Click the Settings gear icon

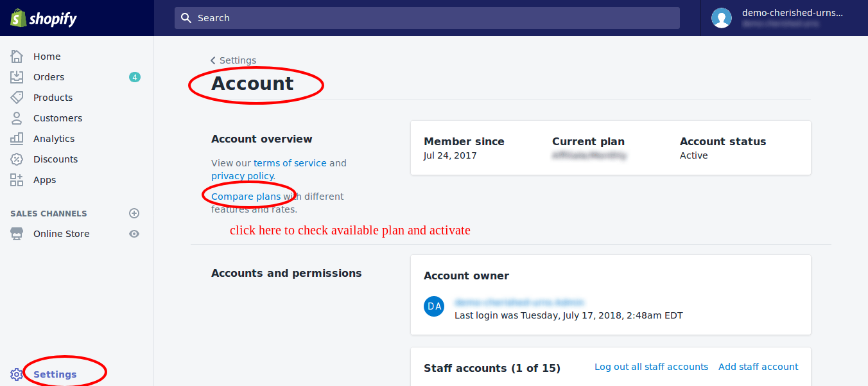[17, 374]
